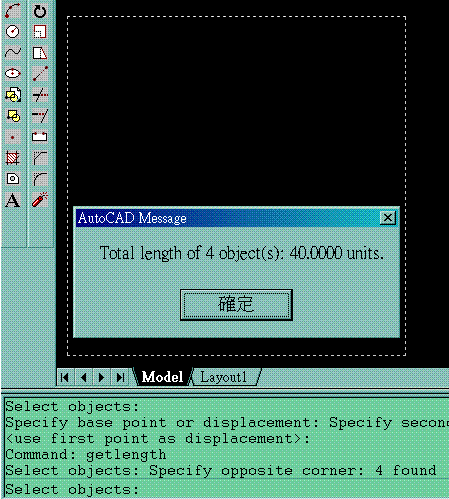Go to the previous layout tab arrow
This screenshot has width=449, height=499.
click(x=84, y=377)
